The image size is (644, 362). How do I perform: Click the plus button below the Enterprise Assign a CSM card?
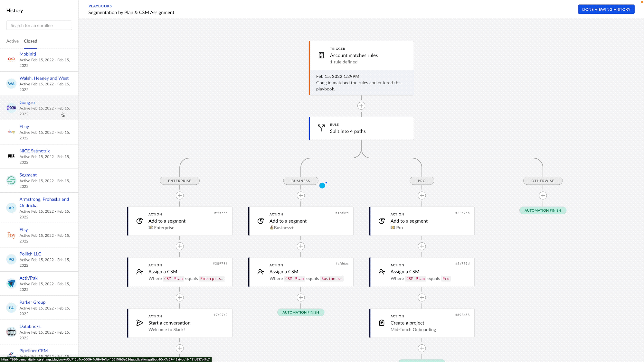pyautogui.click(x=180, y=298)
